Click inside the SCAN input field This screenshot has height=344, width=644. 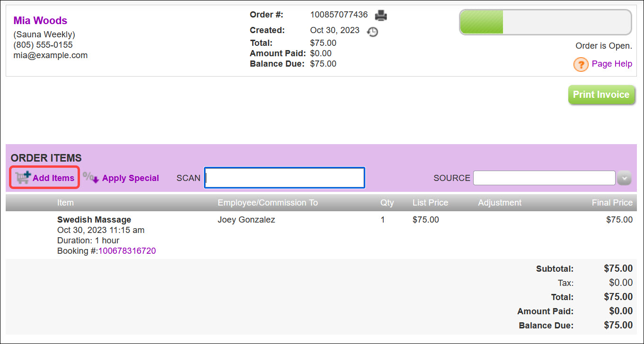point(284,177)
